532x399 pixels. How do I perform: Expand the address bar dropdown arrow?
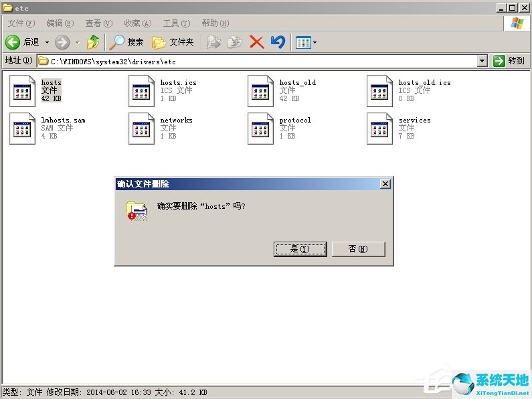[482, 61]
